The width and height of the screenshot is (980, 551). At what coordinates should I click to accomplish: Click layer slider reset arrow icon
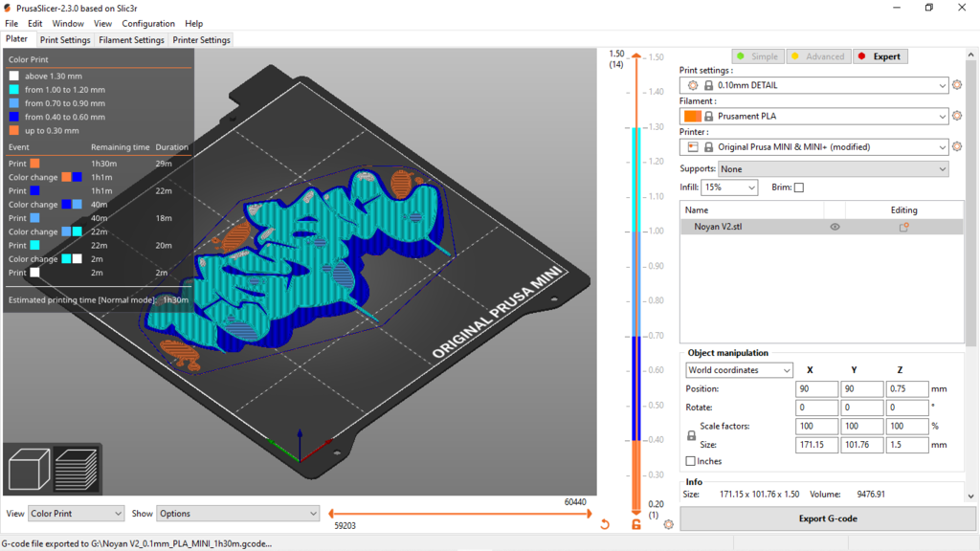point(605,524)
